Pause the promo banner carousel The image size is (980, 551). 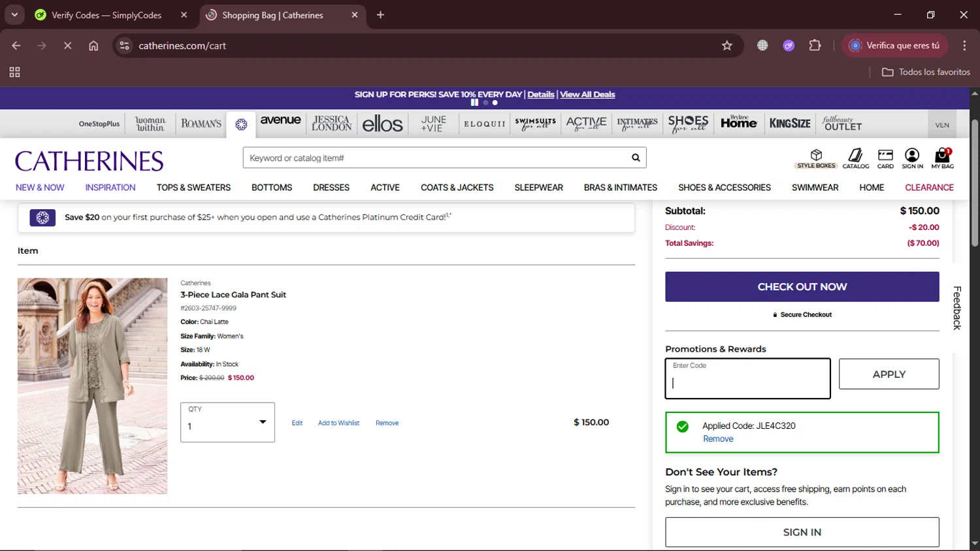click(474, 103)
